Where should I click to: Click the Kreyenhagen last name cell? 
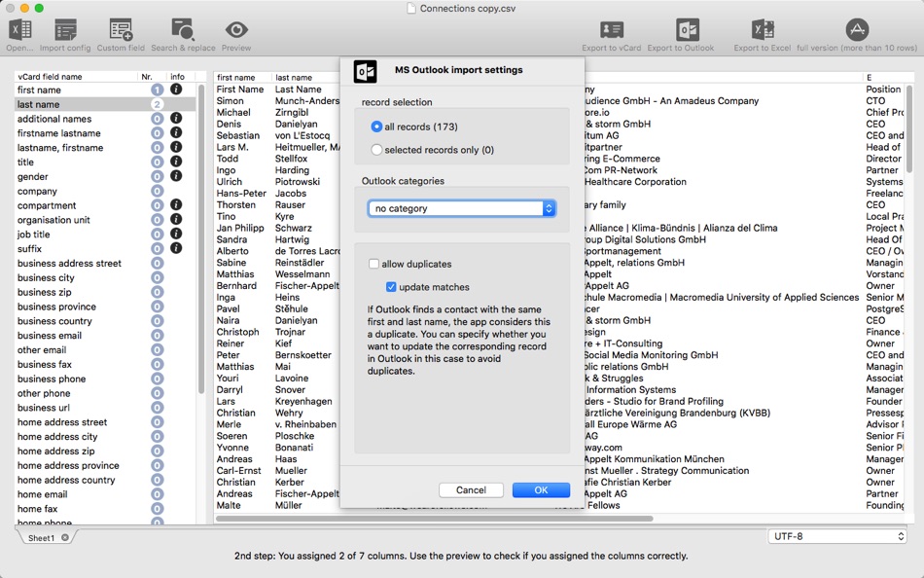(303, 401)
